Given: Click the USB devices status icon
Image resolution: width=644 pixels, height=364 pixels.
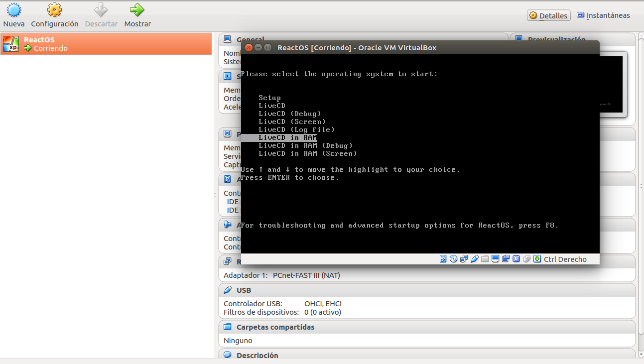Looking at the screenshot, I should click(474, 259).
